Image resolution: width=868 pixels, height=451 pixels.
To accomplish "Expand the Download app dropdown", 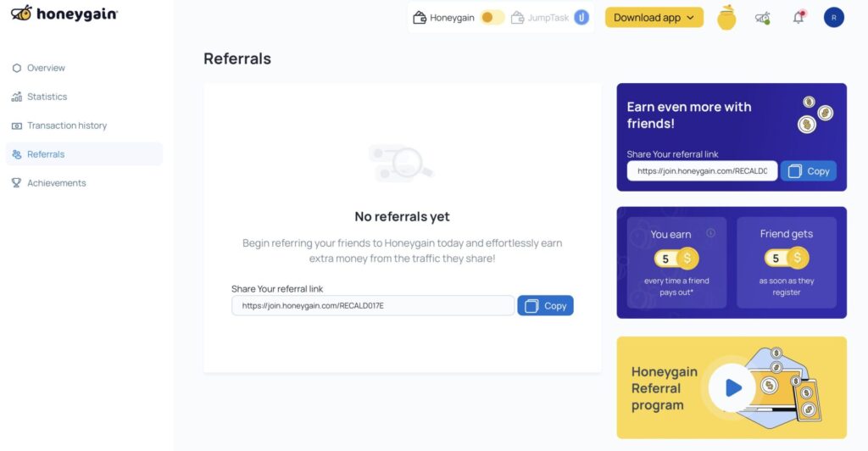I will coord(654,17).
